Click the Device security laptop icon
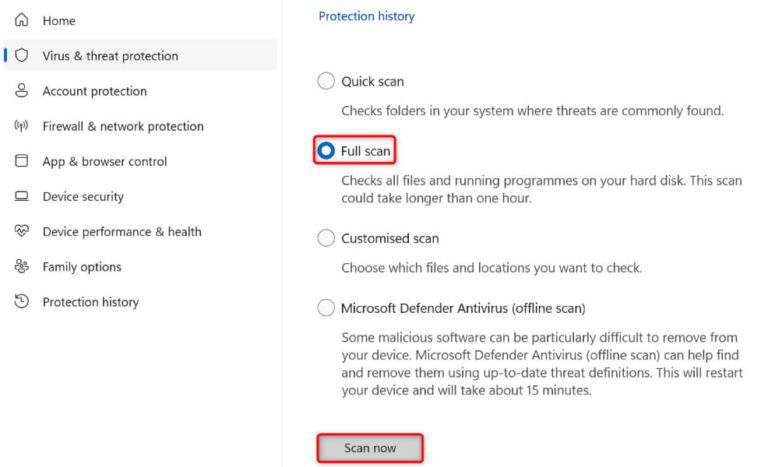 [x=21, y=197]
